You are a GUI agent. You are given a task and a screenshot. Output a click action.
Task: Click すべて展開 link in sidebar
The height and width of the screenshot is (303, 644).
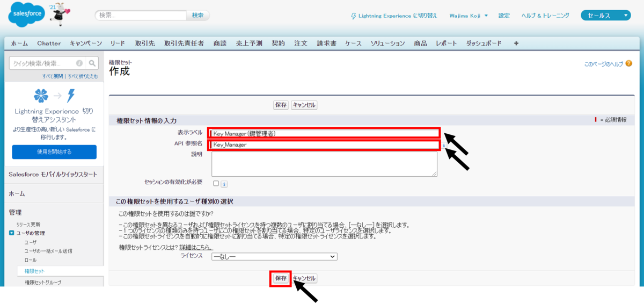53,76
